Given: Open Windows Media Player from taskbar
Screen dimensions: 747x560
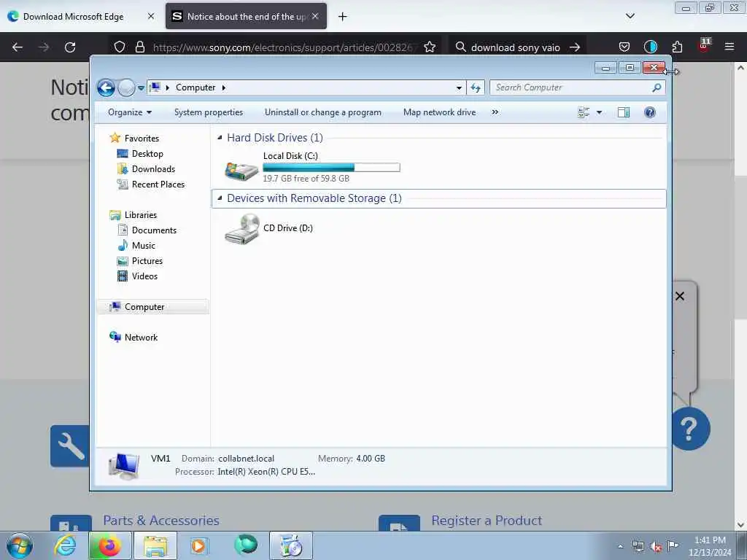Looking at the screenshot, I should [x=198, y=545].
